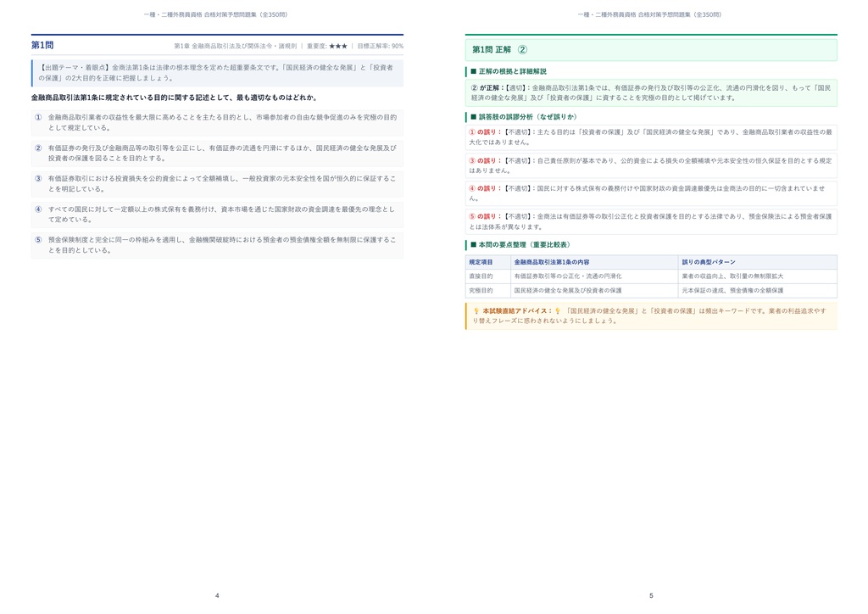Image resolution: width=868 pixels, height=614 pixels.
Task: Click page number 4 at the bottom
Action: pyautogui.click(x=217, y=595)
